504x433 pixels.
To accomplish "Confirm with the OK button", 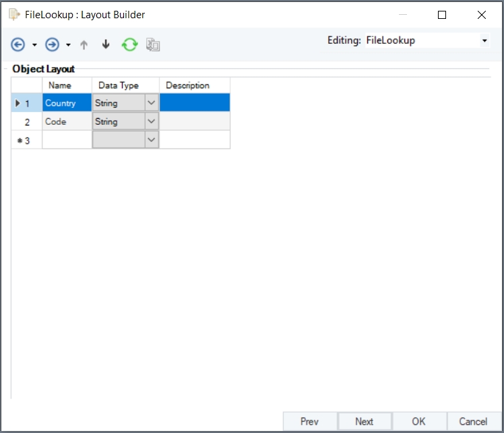I will tap(418, 422).
